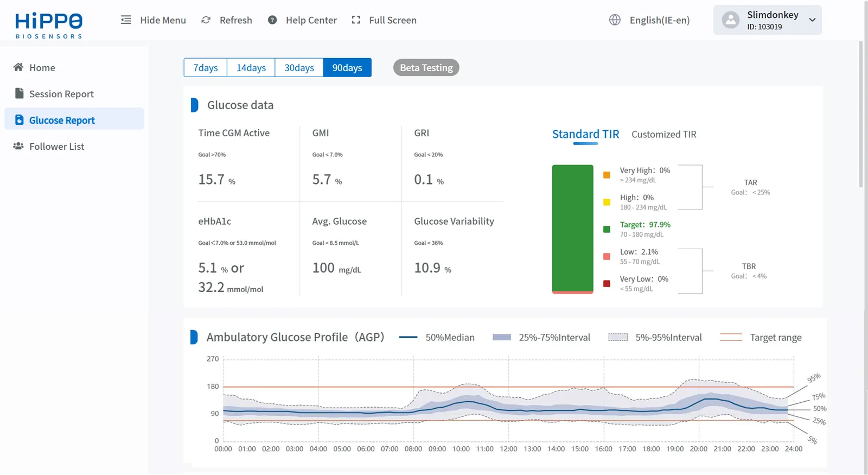Click the globe language icon
Image resolution: width=868 pixels, height=475 pixels.
[x=615, y=20]
